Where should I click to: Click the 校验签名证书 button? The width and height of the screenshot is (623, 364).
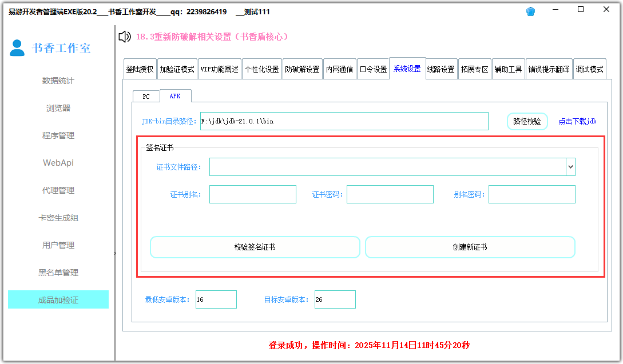tap(255, 247)
